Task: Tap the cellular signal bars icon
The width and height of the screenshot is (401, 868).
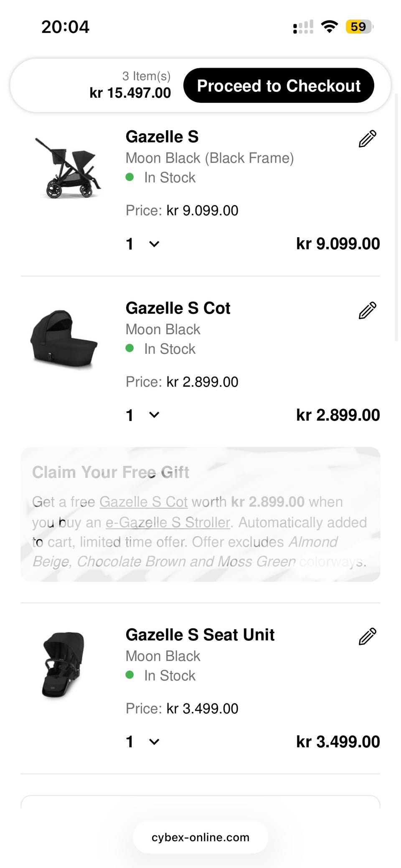Action: point(303,27)
